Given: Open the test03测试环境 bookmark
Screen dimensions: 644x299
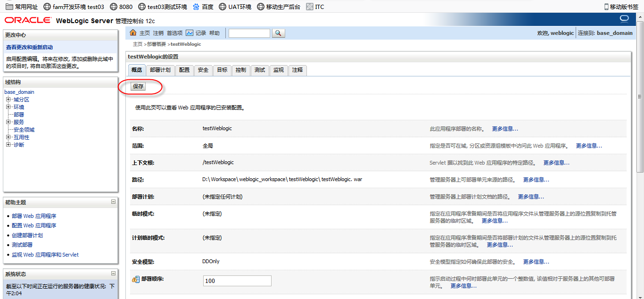Looking at the screenshot, I should 163,7.
